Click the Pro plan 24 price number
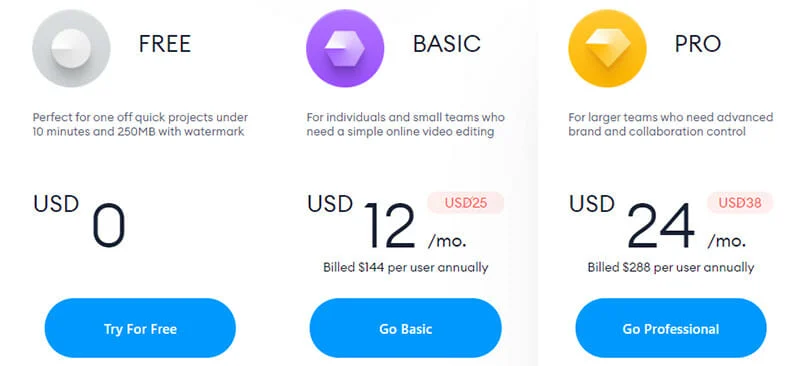 point(660,226)
